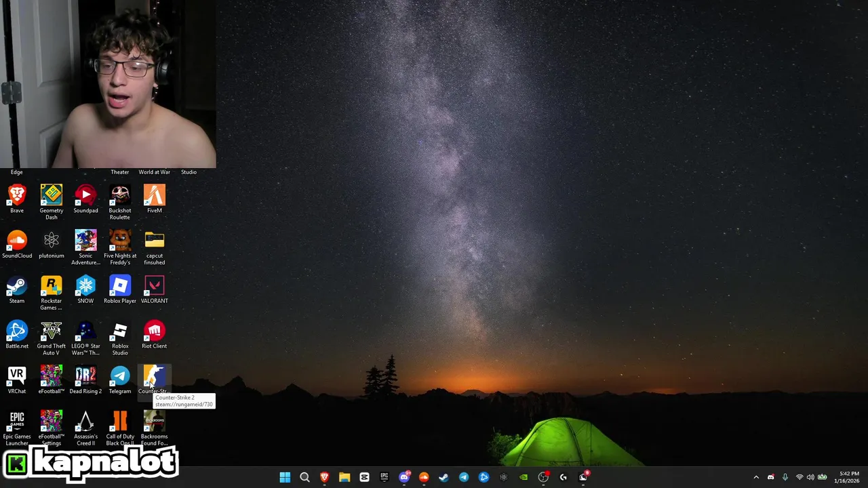Click the Steam desktop shortcut

point(17,289)
